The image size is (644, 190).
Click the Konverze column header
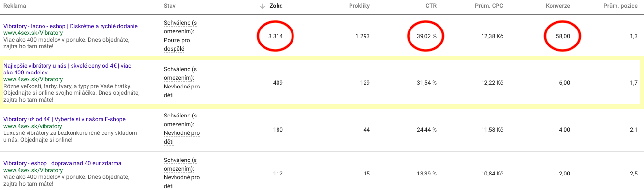559,6
